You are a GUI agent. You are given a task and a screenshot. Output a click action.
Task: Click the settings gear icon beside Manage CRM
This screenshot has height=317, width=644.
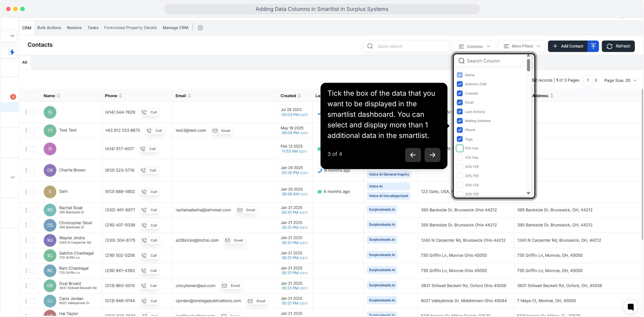coord(200,28)
